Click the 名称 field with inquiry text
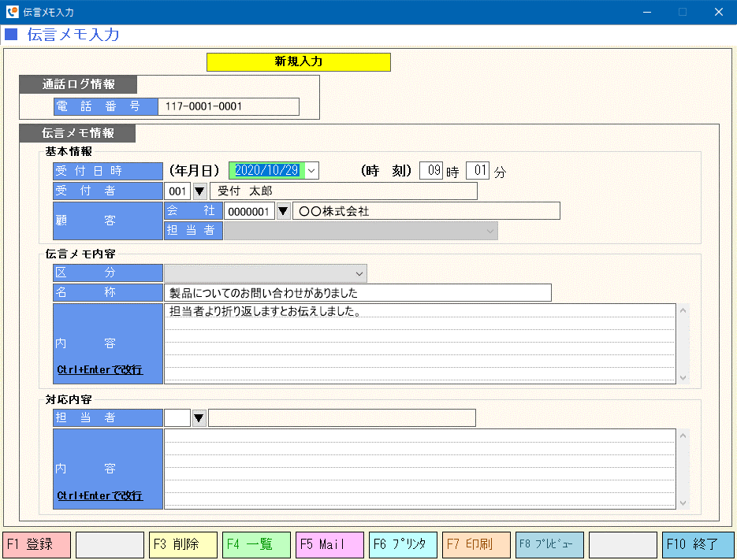The image size is (737, 560). point(358,293)
